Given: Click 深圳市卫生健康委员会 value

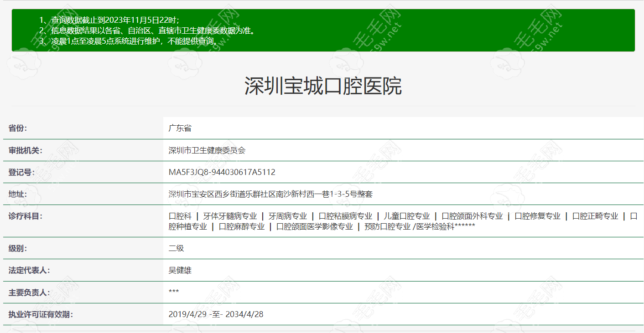Looking at the screenshot, I should (x=207, y=150).
